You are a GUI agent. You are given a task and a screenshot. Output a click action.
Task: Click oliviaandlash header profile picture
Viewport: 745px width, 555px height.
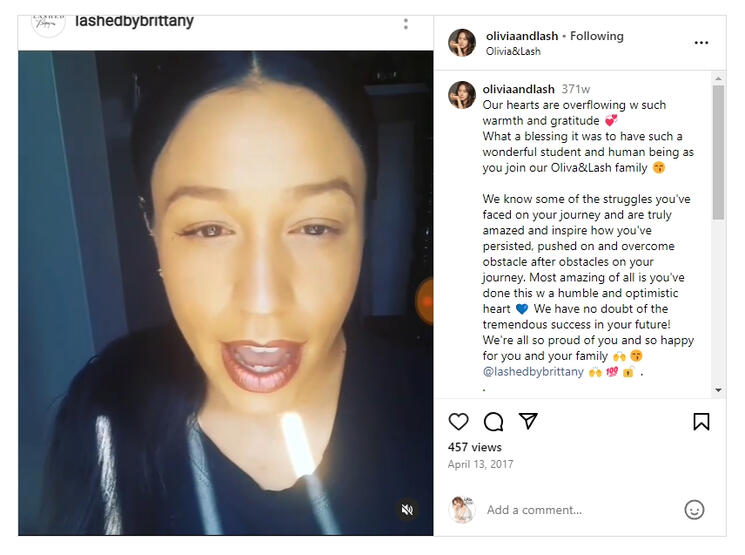462,43
